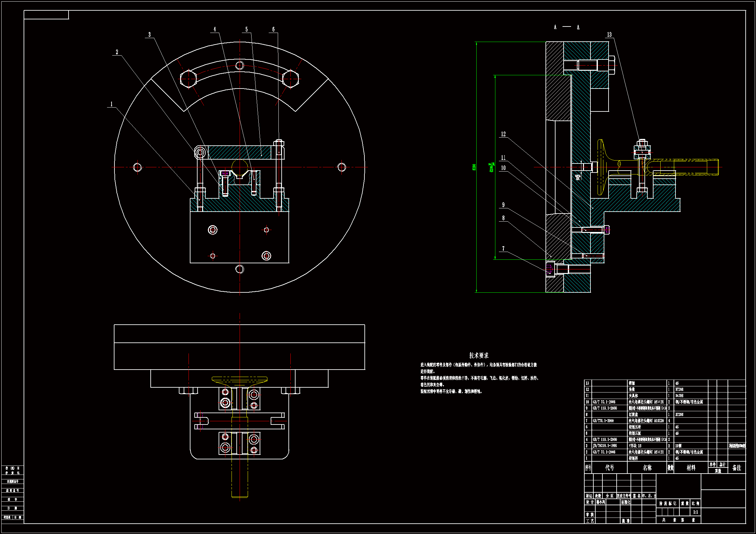Select the V形块 13 parts list entry
Screen dimensions: 756x534
coord(635,446)
